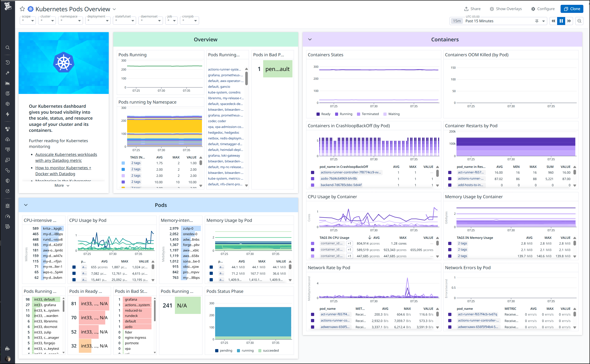Click Show Overlays layers icon
Image resolution: width=590 pixels, height=364 pixels.
[492, 9]
